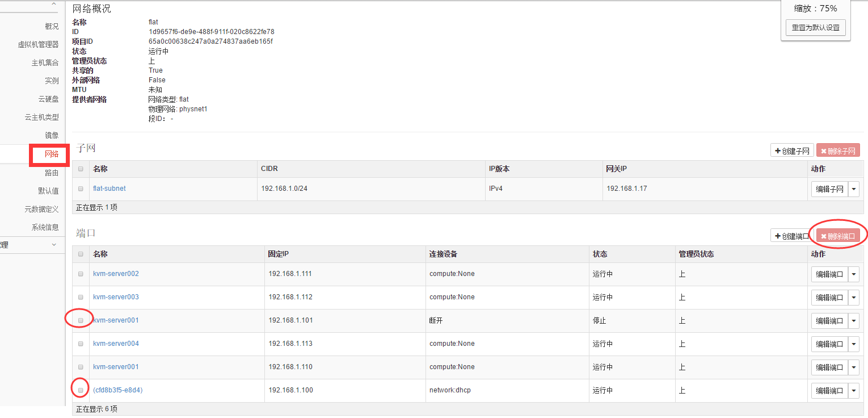Open 主机集合 in the sidebar
The height and width of the screenshot is (418, 868).
45,62
